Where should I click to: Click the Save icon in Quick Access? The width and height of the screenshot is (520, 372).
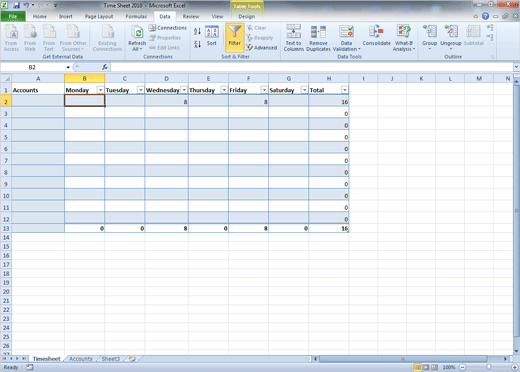pos(16,5)
